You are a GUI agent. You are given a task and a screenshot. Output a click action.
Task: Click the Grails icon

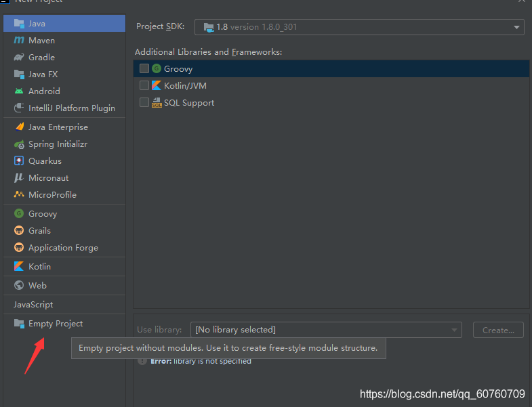click(19, 231)
